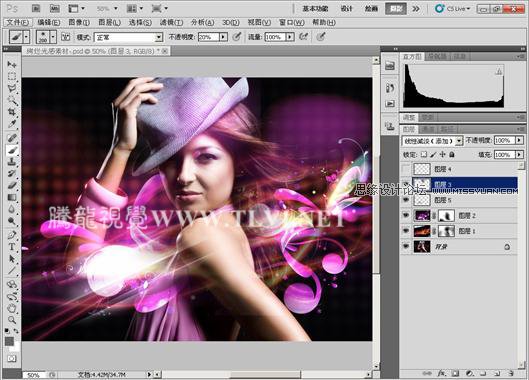This screenshot has width=529, height=380.
Task: Open the tool preset picker arrow
Action: coord(27,37)
